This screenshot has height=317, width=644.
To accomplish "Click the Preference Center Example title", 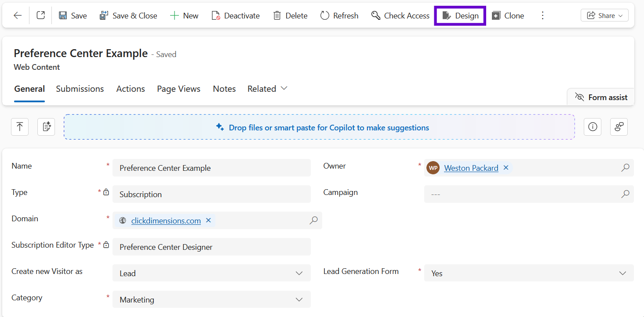I will [x=81, y=54].
